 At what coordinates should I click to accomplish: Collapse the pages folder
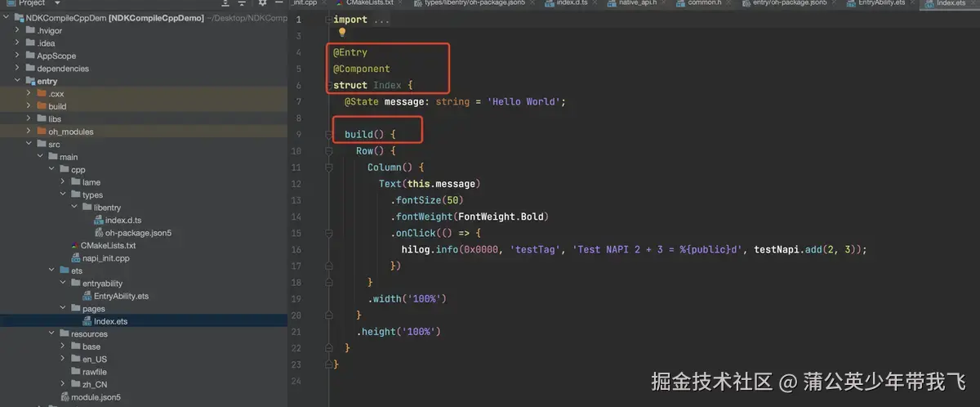coord(64,309)
